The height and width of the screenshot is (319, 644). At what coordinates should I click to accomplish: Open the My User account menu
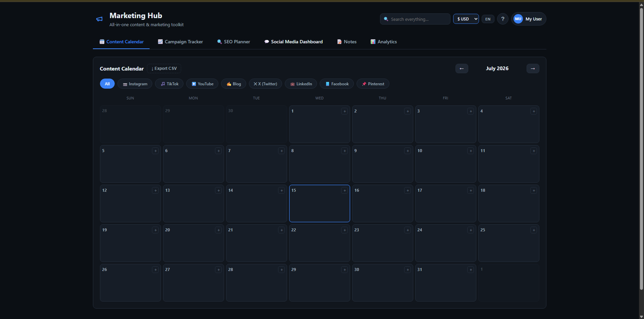[529, 19]
